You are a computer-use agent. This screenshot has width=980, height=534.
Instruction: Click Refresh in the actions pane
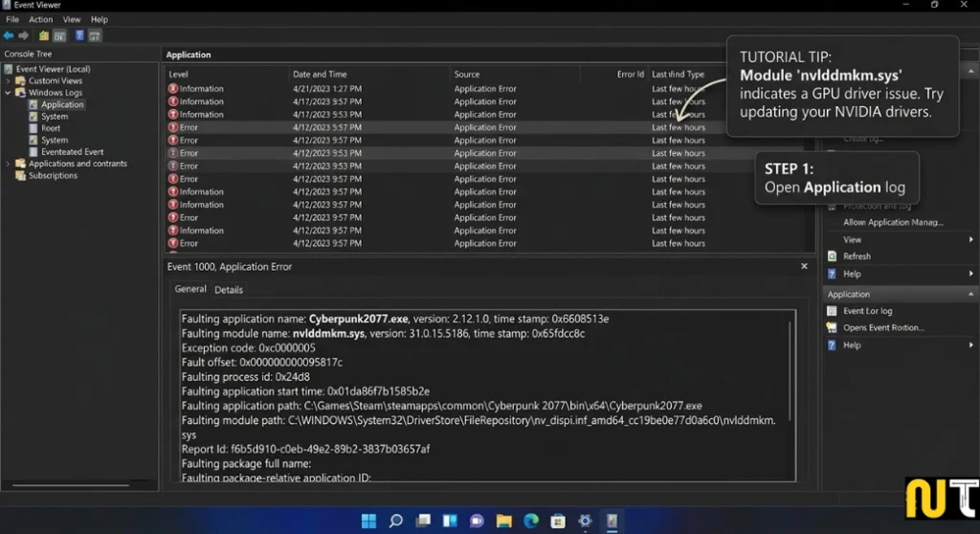(857, 256)
